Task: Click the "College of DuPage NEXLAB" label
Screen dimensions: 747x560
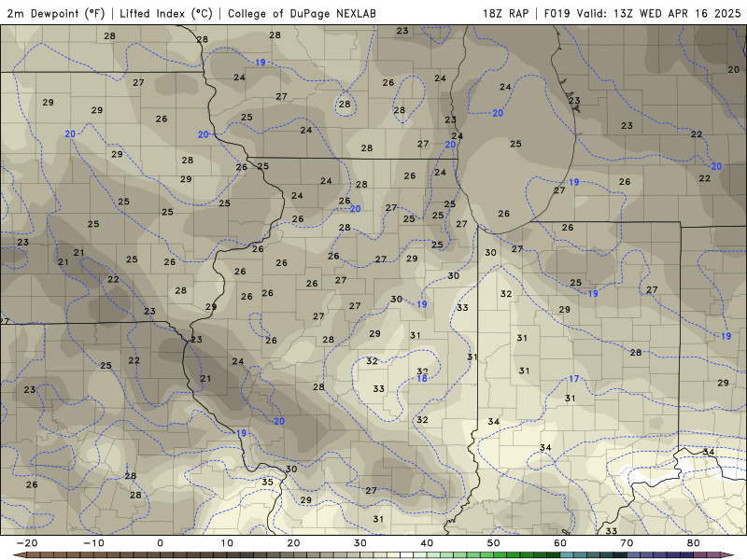Action: tap(302, 13)
